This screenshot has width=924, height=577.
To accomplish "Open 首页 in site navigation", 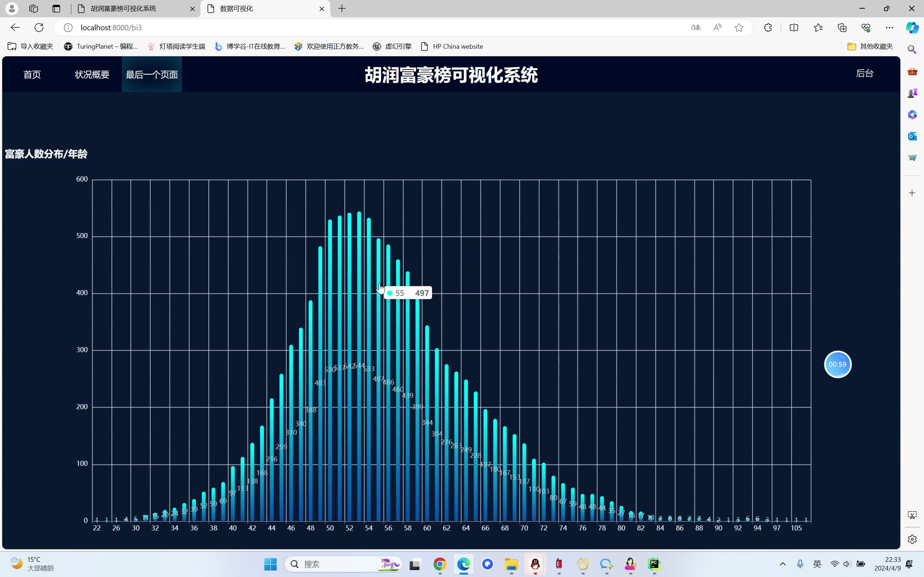I will pos(32,74).
